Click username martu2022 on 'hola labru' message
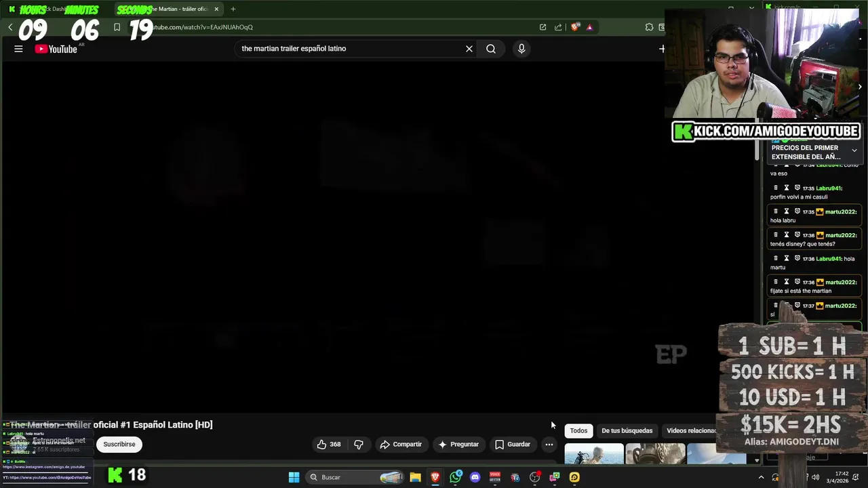 [x=841, y=212]
